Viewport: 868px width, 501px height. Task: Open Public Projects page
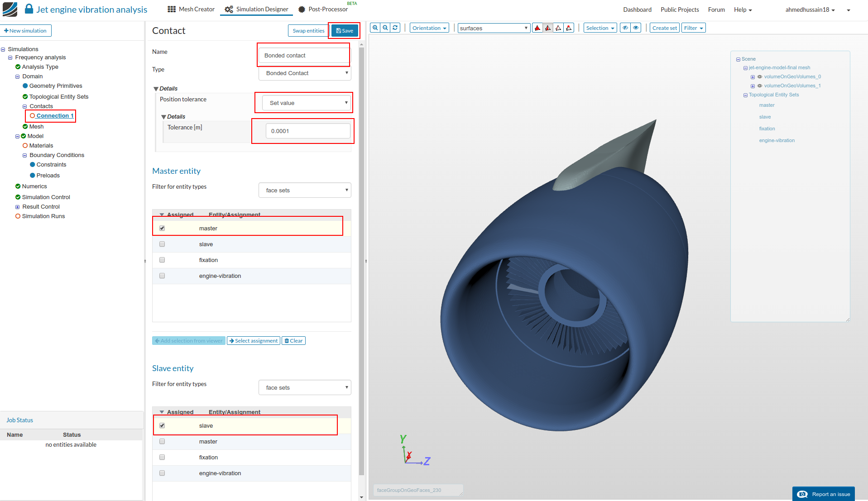coord(680,10)
